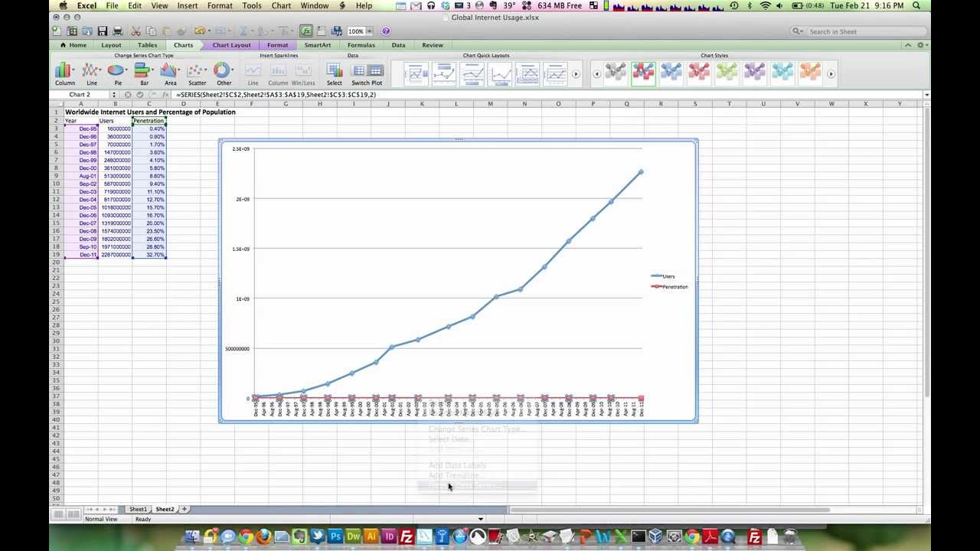
Task: Click Add Trendline in the context menu
Action: 453,475
